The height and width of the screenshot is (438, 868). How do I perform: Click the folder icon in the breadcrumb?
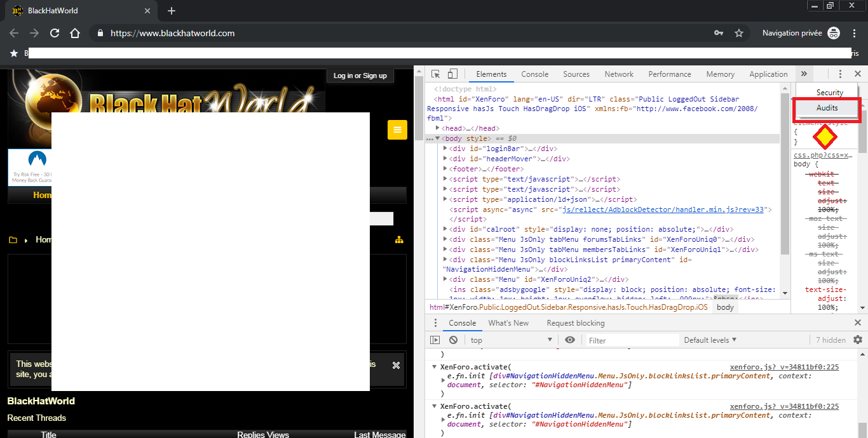pos(13,240)
